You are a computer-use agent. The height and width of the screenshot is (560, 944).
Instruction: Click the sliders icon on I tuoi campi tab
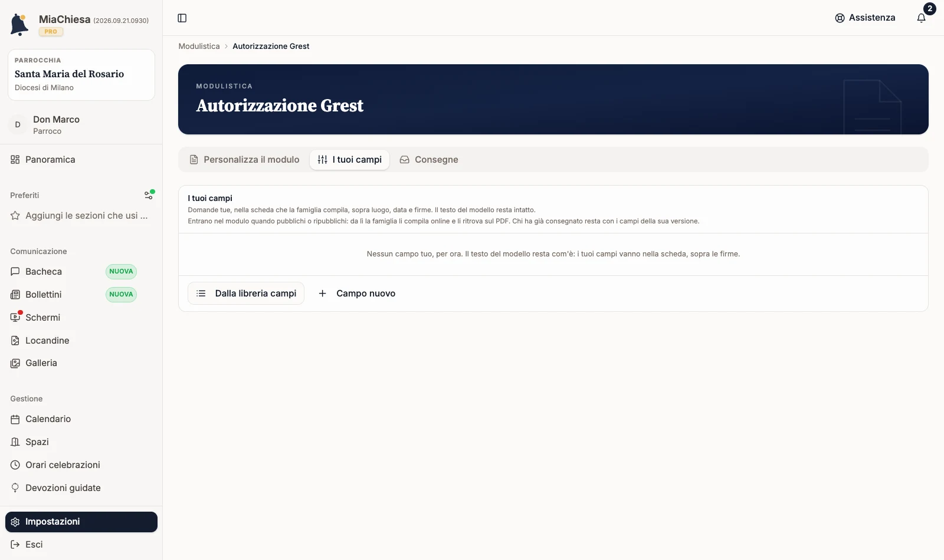(322, 160)
